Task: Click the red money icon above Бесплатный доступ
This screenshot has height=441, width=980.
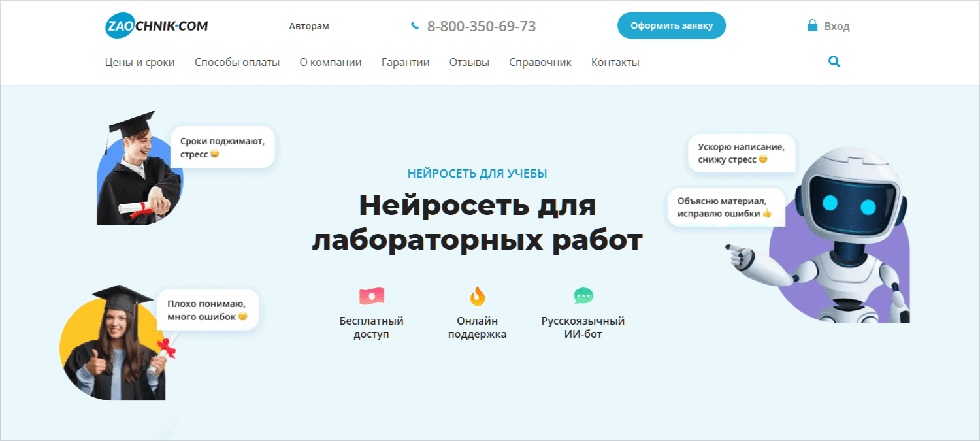Action: [x=371, y=297]
